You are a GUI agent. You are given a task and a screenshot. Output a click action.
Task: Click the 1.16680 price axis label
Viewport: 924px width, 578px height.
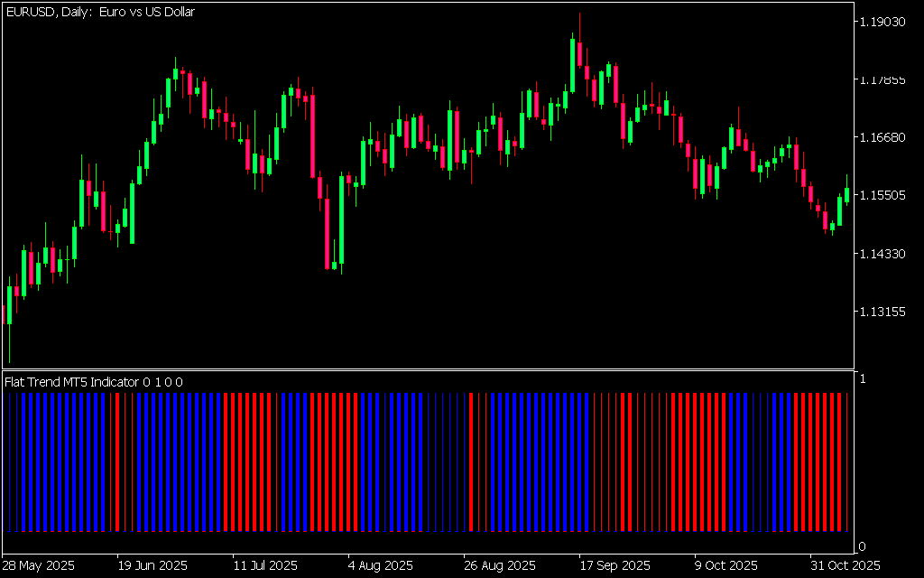pyautogui.click(x=882, y=138)
